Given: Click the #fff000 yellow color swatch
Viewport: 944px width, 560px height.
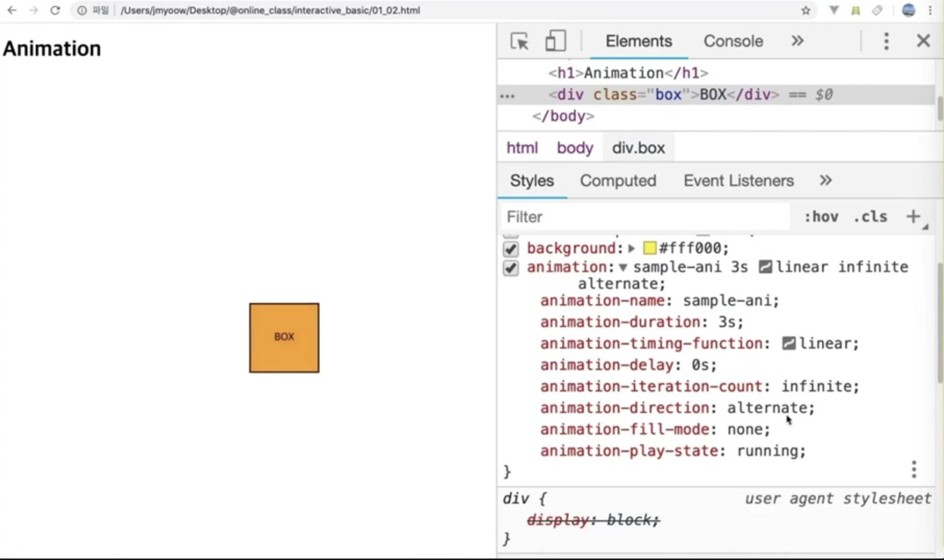Looking at the screenshot, I should coord(649,248).
